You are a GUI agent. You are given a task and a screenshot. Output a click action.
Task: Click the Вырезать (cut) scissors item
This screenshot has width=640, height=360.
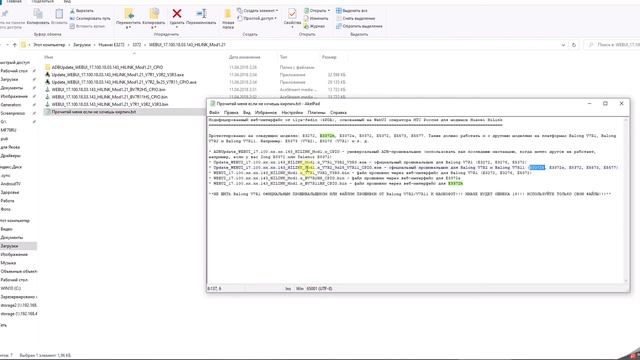[x=82, y=11]
